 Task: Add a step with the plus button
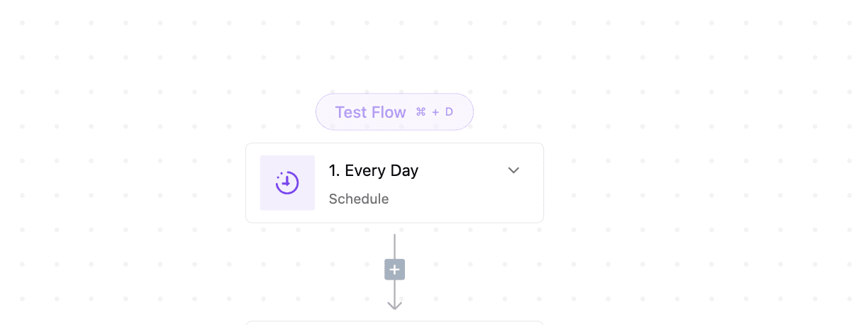pyautogui.click(x=395, y=270)
